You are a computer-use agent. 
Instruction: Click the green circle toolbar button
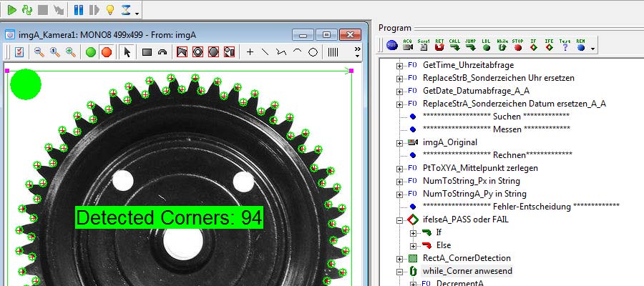pyautogui.click(x=91, y=52)
